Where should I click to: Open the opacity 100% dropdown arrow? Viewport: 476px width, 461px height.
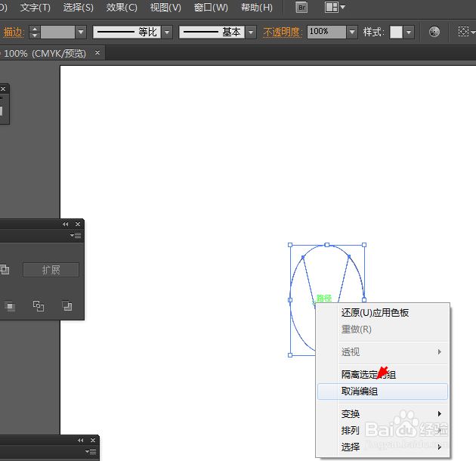tap(352, 32)
